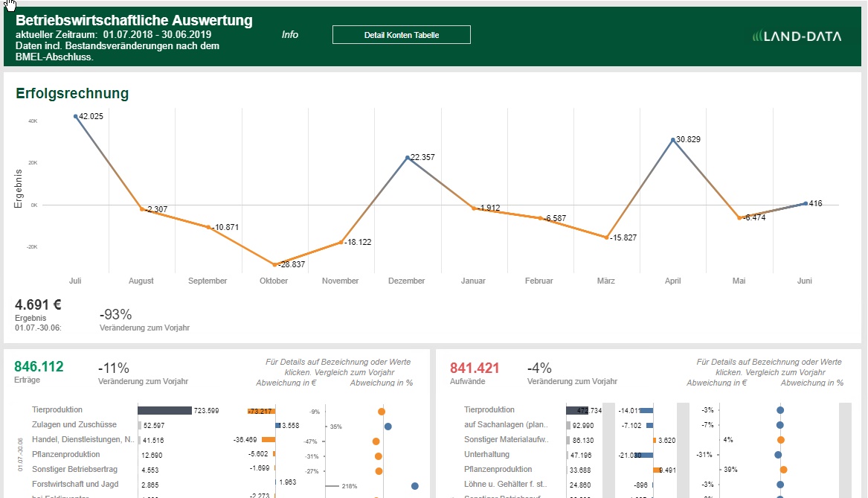Open the Detail Konten Tabelle button
The height and width of the screenshot is (498, 868).
click(x=401, y=35)
